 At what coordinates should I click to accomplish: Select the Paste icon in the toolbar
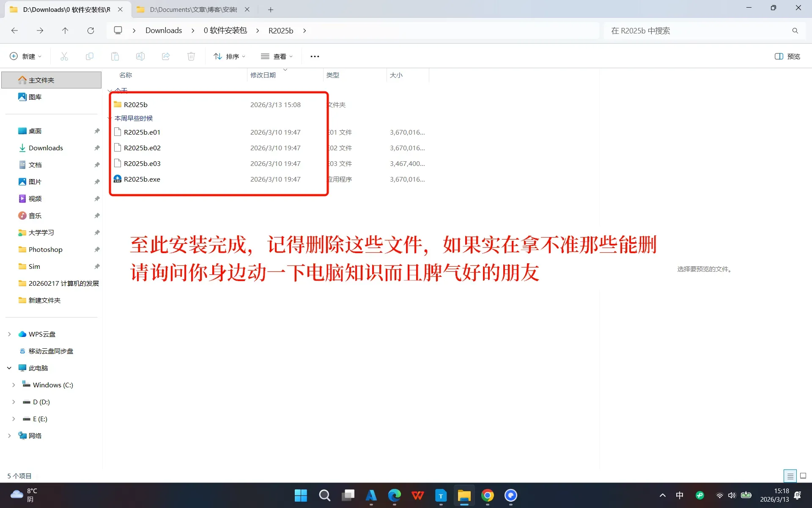point(115,56)
